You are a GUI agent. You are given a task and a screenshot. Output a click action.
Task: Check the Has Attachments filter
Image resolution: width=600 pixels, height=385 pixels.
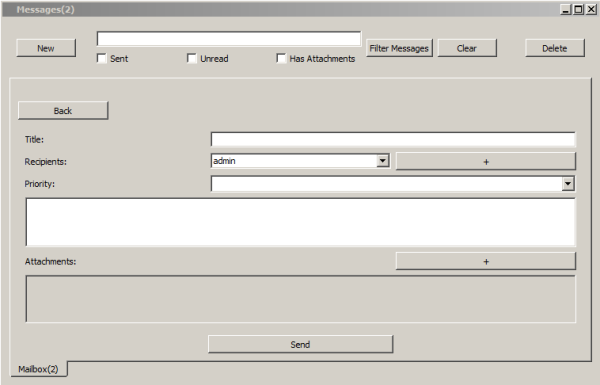281,58
